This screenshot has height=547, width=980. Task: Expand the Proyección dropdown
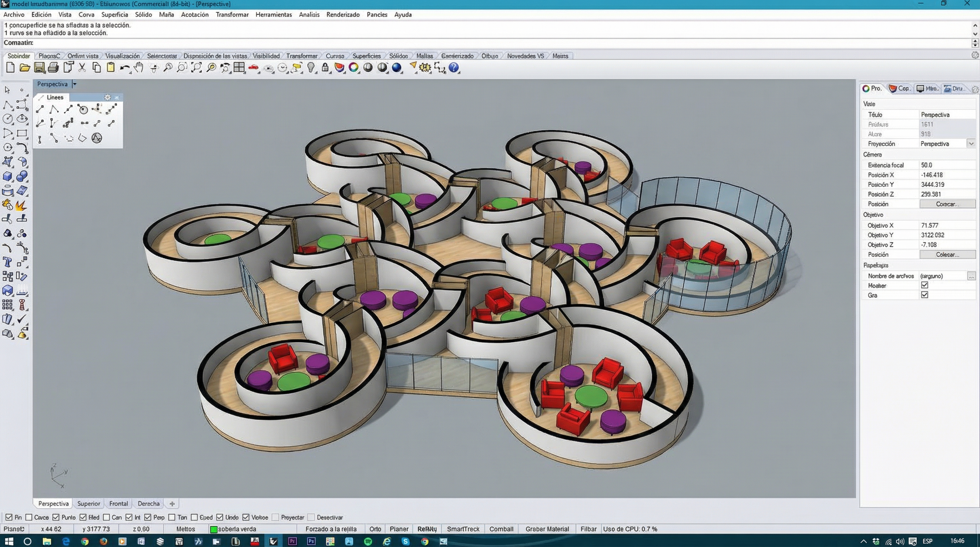tap(971, 144)
